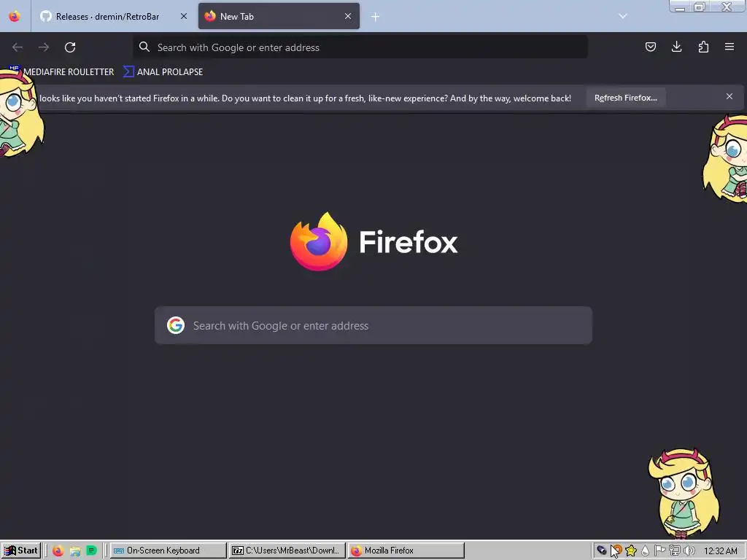The height and width of the screenshot is (560, 747).
Task: Open the Firefox View icon
Action: [x=15, y=16]
